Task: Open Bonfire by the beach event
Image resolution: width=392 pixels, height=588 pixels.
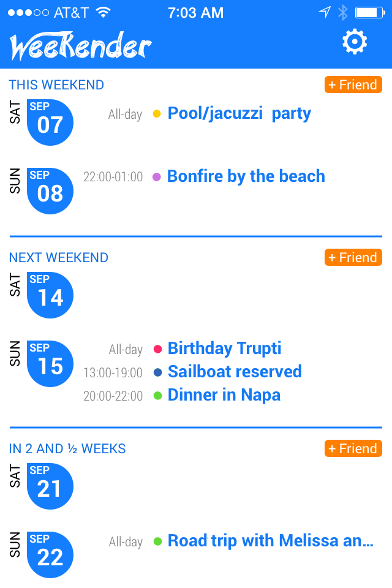Action: point(246,176)
